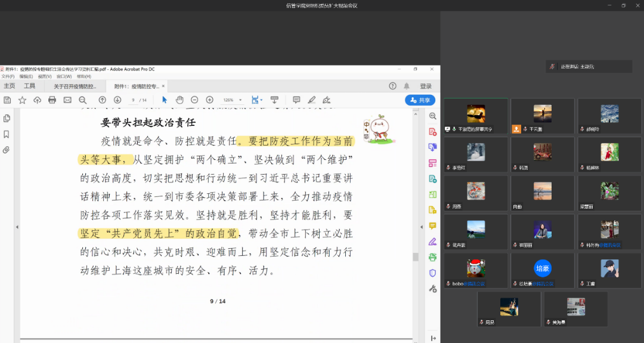Image resolution: width=644 pixels, height=343 pixels.
Task: Open the Fill & Sign tool in right pane
Action: click(433, 242)
